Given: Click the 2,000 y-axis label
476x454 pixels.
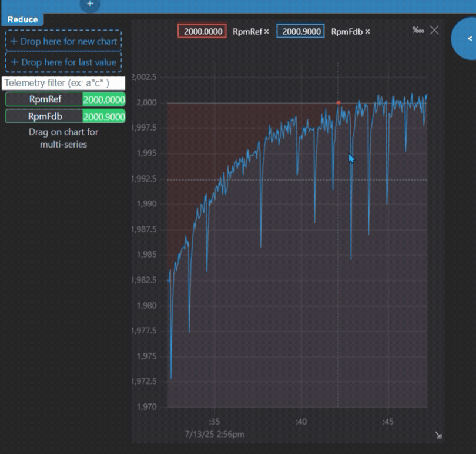Looking at the screenshot, I should click(147, 102).
